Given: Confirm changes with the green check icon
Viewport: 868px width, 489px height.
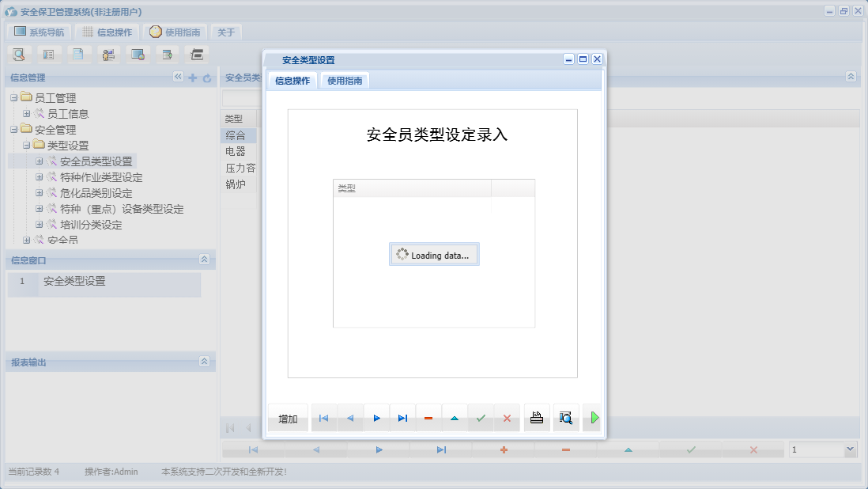Looking at the screenshot, I should click(x=481, y=417).
